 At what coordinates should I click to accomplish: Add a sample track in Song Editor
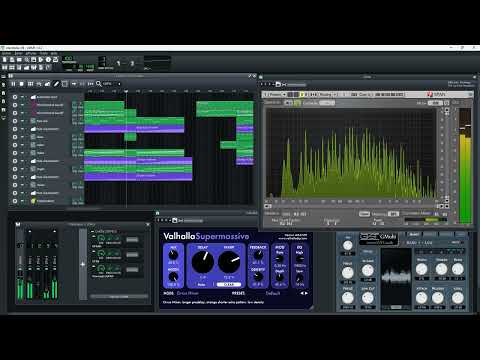(x=39, y=84)
